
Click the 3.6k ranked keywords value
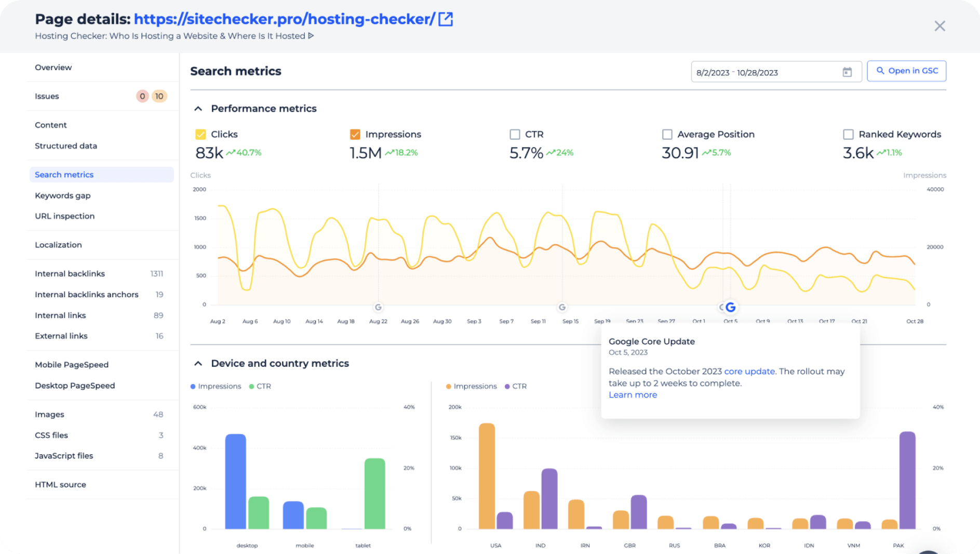click(858, 153)
